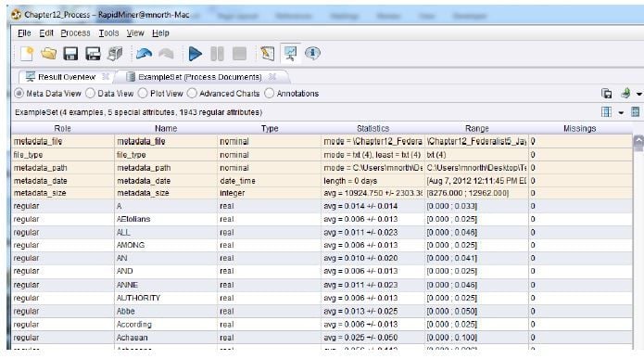Image resolution: width=644 pixels, height=359 pixels.
Task: Select the file_type name cell
Action: click(x=166, y=155)
